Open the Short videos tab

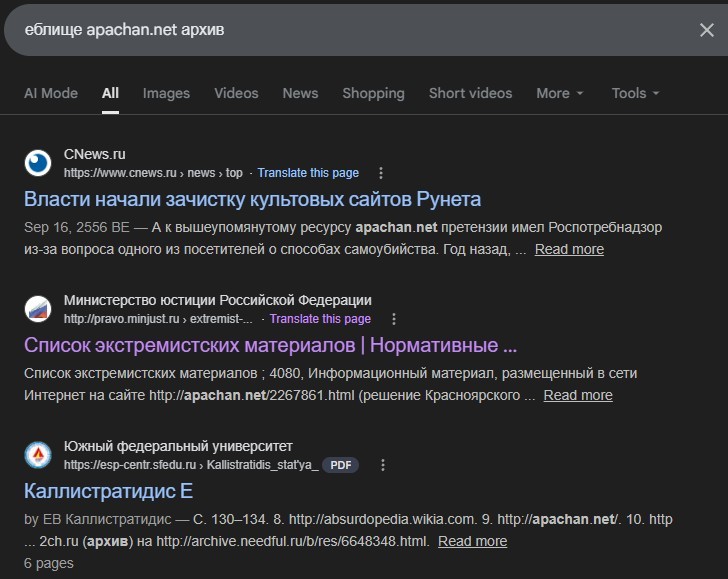[x=470, y=93]
